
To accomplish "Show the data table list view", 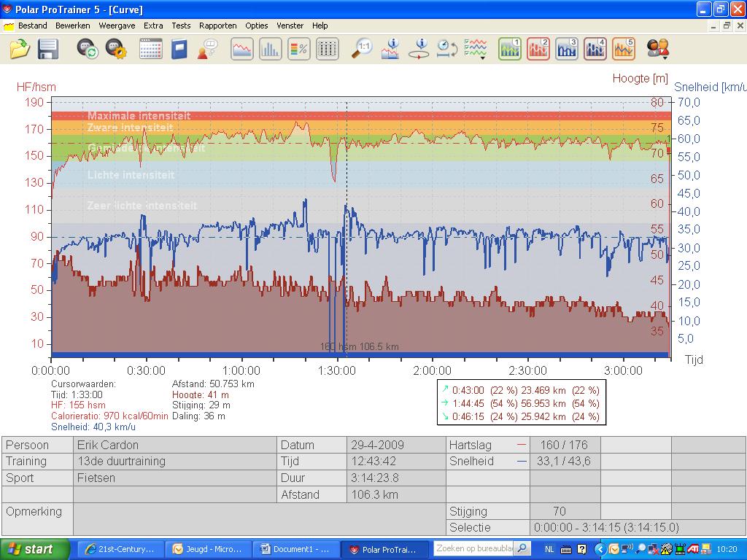I will click(x=328, y=49).
